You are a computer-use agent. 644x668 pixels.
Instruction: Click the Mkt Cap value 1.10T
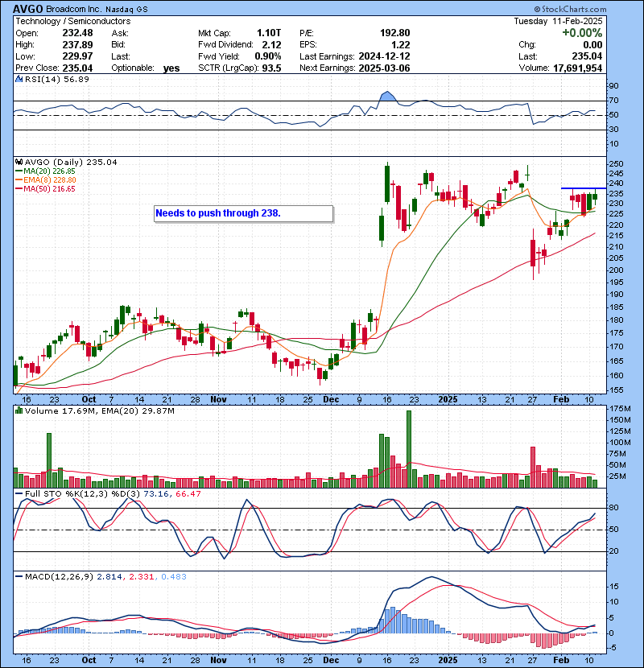point(269,33)
